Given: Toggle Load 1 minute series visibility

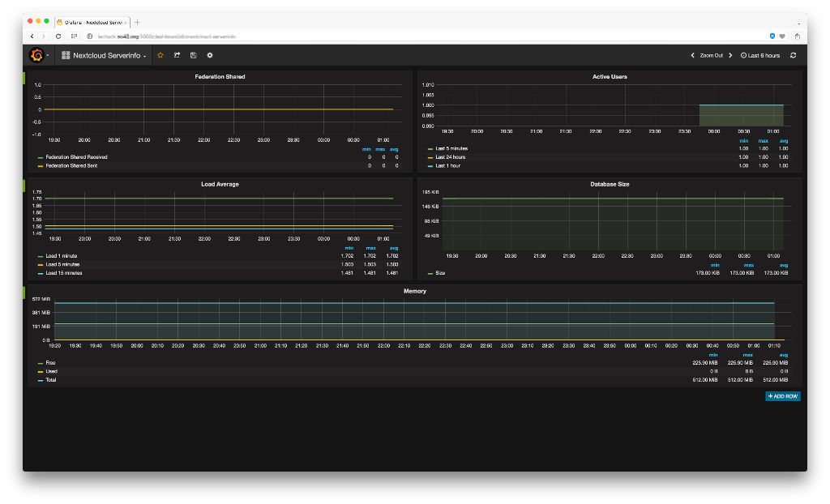Looking at the screenshot, I should point(62,256).
